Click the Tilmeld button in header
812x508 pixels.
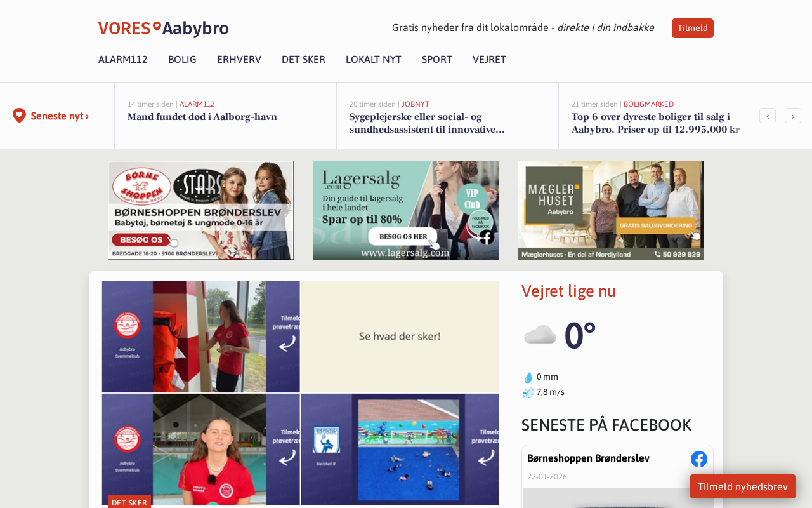[693, 28]
